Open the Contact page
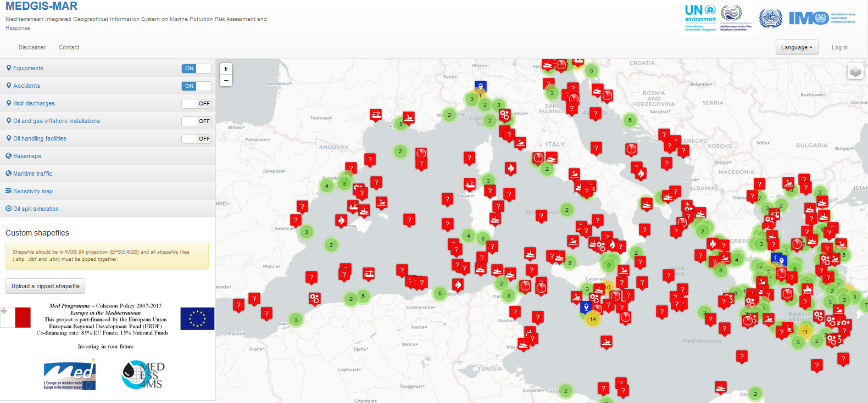 (69, 47)
